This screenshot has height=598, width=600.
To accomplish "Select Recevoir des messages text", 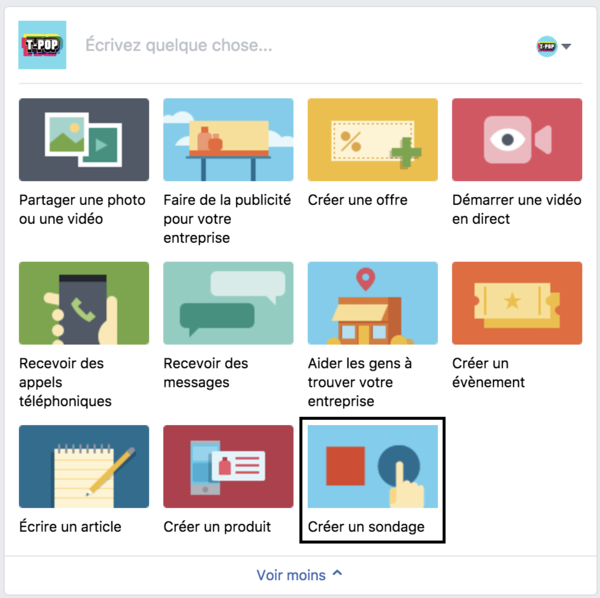I will pos(206,373).
